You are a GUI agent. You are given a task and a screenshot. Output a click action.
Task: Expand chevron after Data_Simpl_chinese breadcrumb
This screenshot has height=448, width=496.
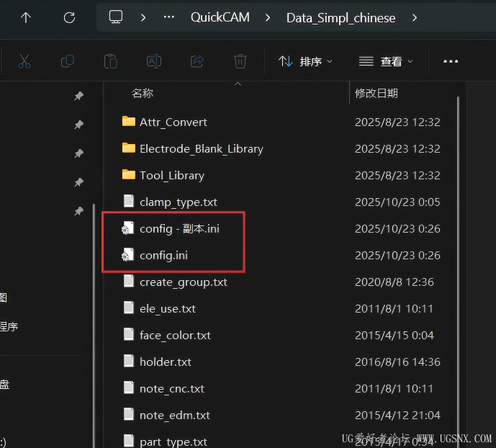(415, 18)
